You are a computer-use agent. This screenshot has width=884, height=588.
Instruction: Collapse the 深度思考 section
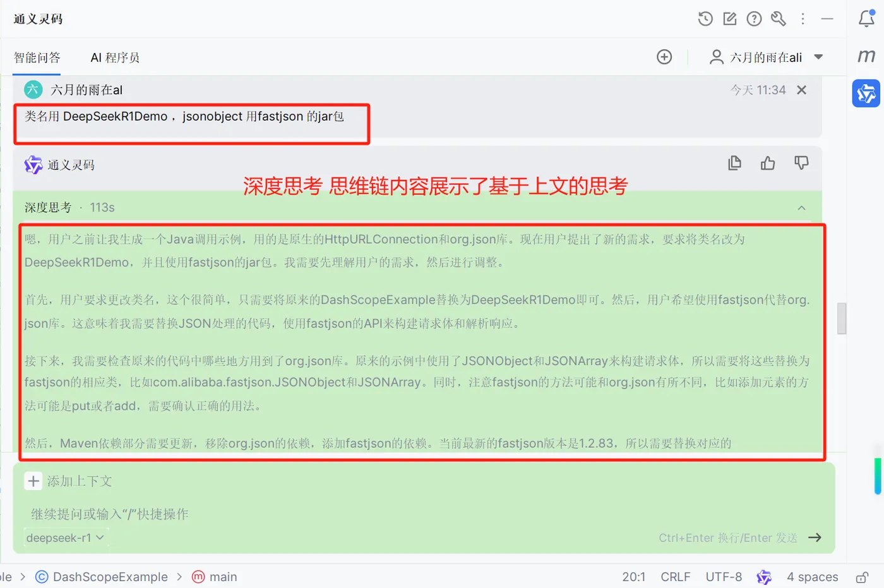(801, 208)
